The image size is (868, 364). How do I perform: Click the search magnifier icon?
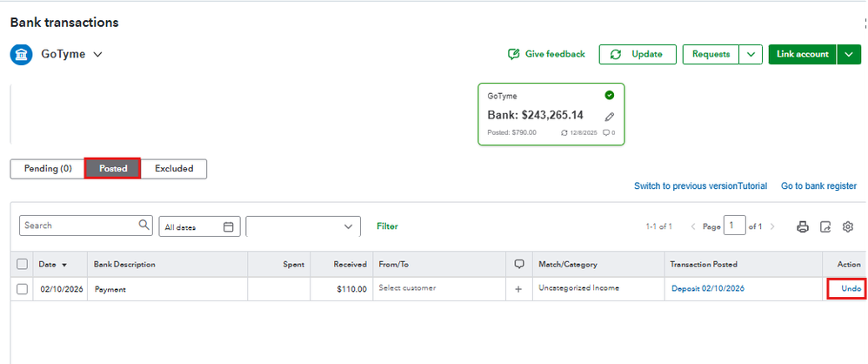[144, 226]
